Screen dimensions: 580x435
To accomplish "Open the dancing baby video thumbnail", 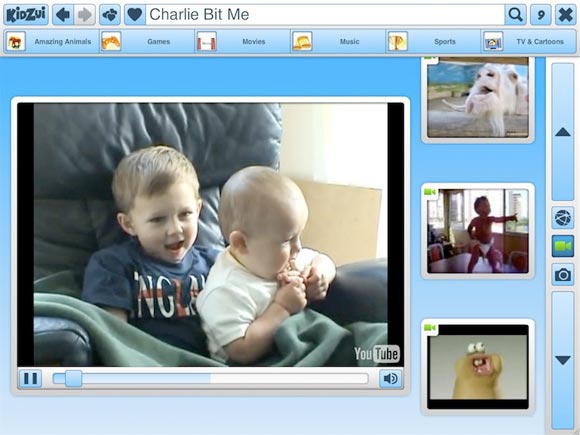I will (x=478, y=231).
